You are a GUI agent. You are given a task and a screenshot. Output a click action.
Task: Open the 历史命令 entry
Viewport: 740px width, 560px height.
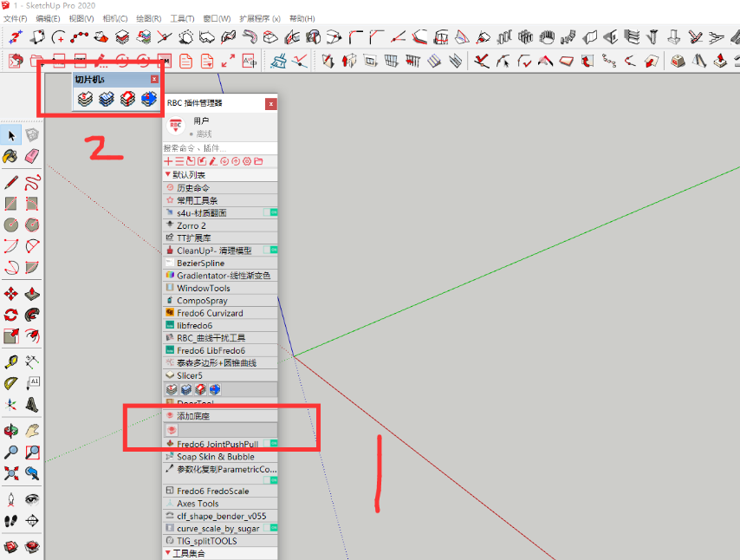220,188
